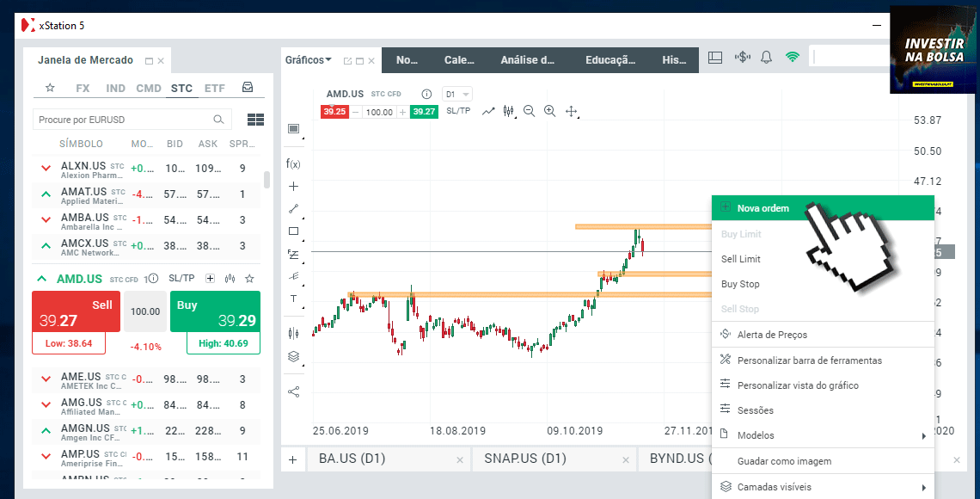Image resolution: width=980 pixels, height=499 pixels.
Task: Open the favorites star tab in Janela de Mercado
Action: 50,88
